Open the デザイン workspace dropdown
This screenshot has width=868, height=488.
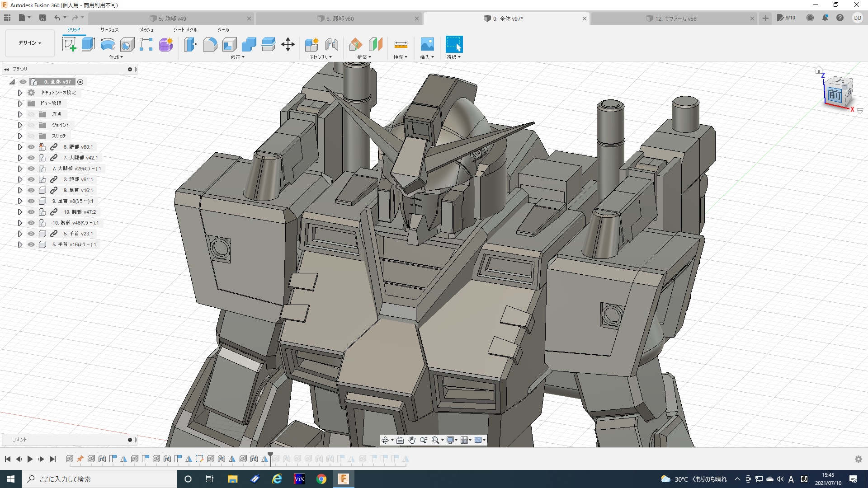(x=30, y=43)
